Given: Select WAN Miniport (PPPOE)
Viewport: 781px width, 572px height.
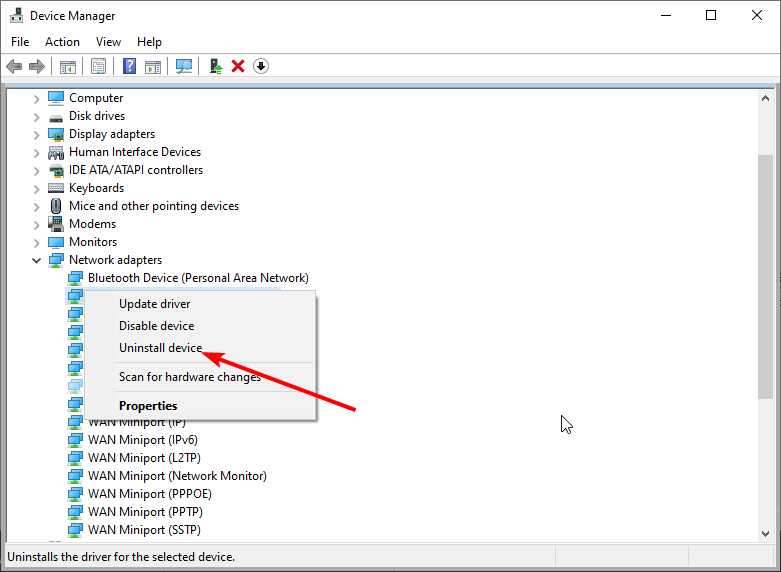Looking at the screenshot, I should 150,494.
